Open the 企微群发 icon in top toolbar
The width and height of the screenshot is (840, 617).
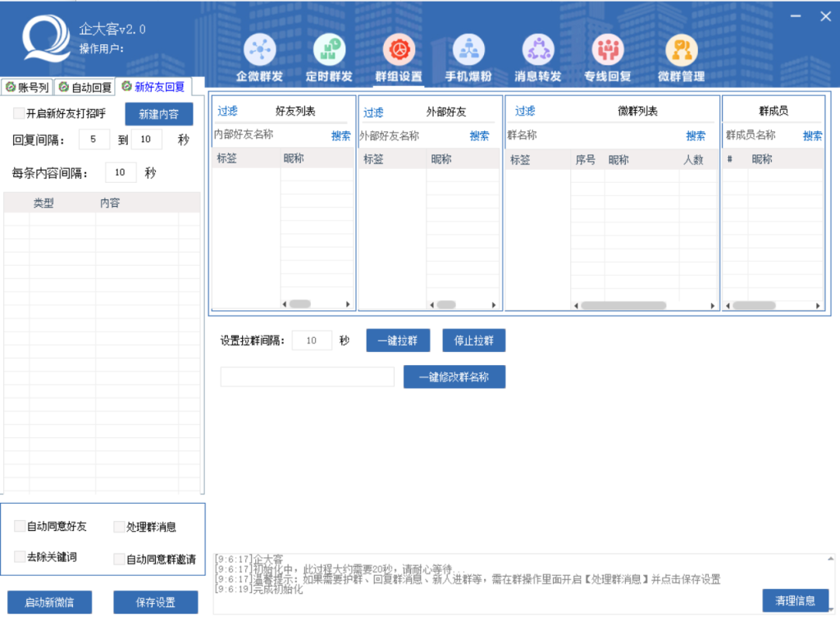coord(259,50)
